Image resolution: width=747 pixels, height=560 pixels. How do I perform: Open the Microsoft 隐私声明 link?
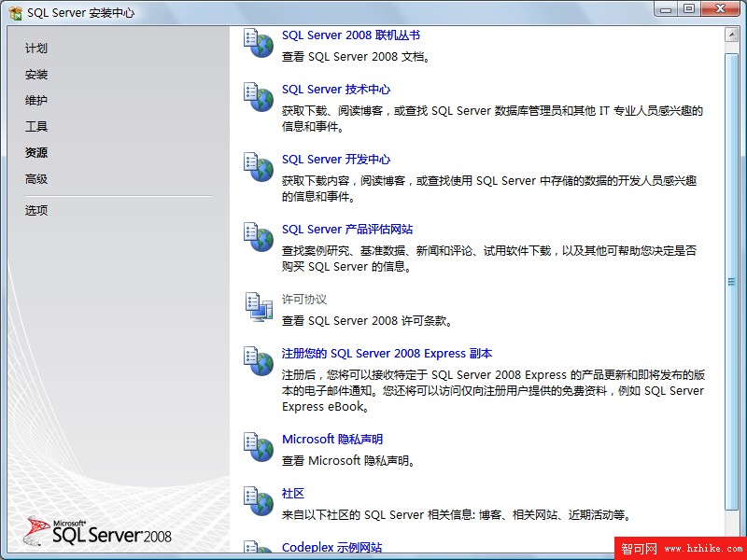pyautogui.click(x=332, y=439)
